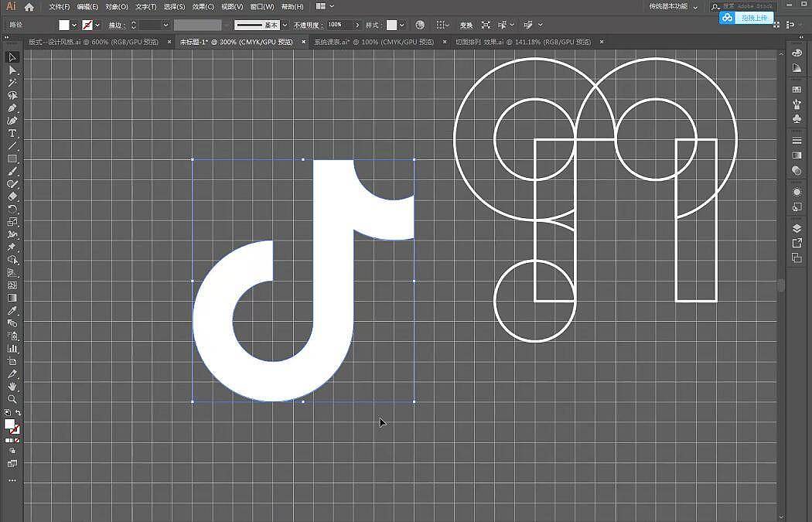Screen dimensions: 812x522
Task: Open the 效果(C) menu
Action: click(x=203, y=7)
